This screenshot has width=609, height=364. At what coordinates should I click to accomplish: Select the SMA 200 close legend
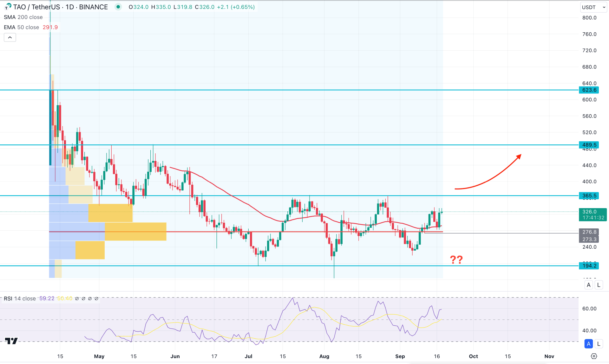[23, 17]
